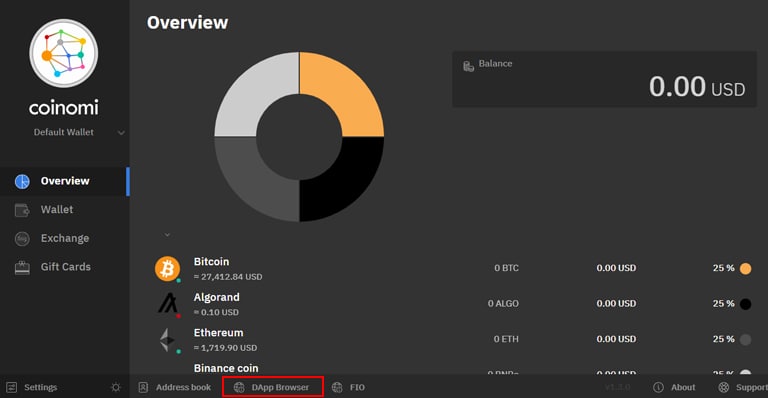Open Settings from the bottom bar
Image resolution: width=768 pixels, height=398 pixels.
click(x=41, y=387)
